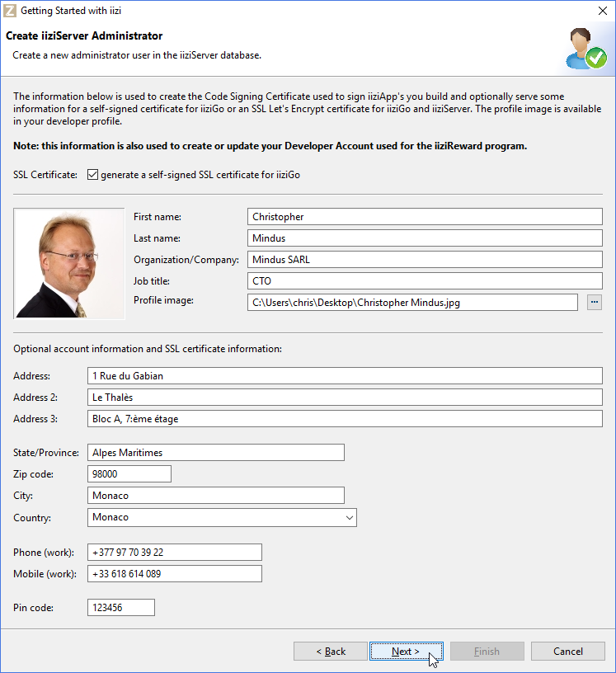Go back with the Back button

(331, 652)
